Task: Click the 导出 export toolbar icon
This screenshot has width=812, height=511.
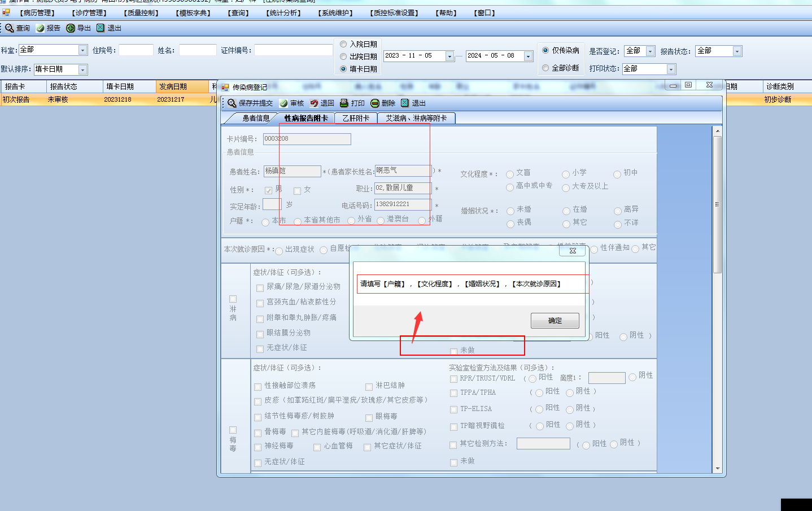Action: [x=71, y=28]
